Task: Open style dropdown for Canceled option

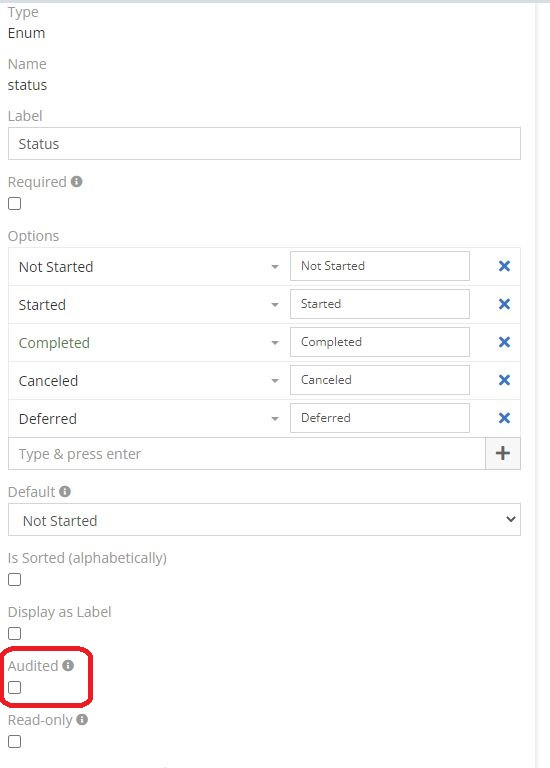Action: tap(275, 381)
